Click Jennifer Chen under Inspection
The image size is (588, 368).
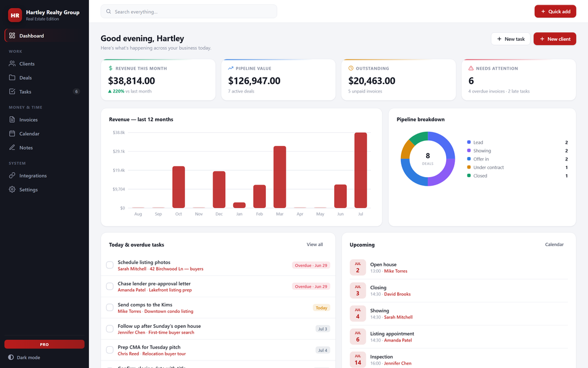pos(397,363)
